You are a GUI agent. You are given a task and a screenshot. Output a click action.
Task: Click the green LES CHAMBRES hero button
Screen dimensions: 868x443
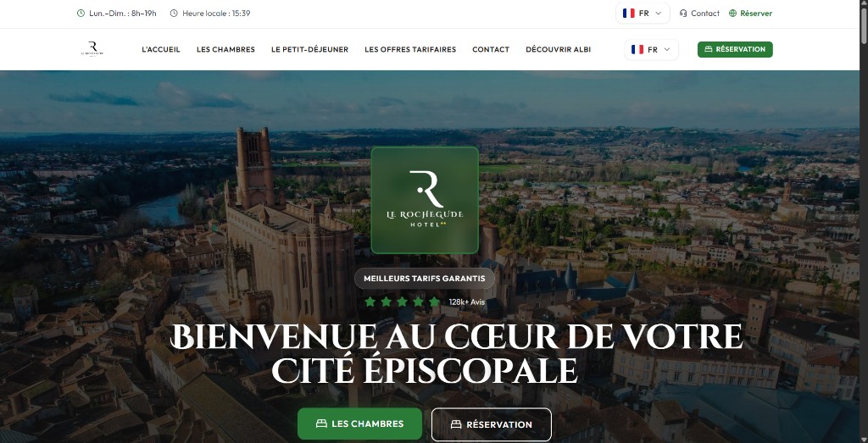359,424
